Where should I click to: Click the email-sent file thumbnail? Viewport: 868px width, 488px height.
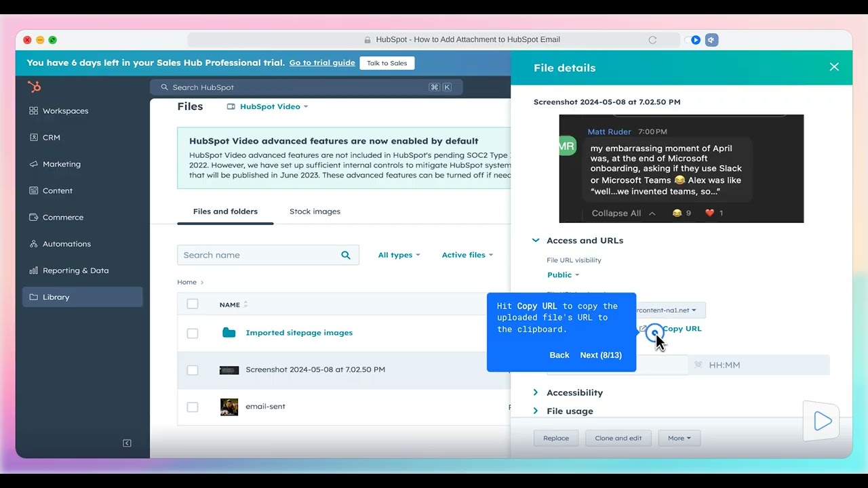(229, 407)
